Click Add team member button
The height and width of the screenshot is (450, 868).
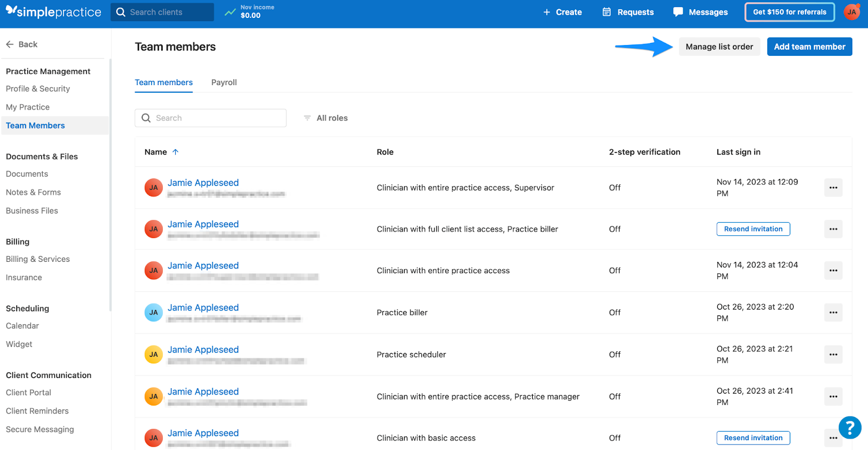point(809,47)
